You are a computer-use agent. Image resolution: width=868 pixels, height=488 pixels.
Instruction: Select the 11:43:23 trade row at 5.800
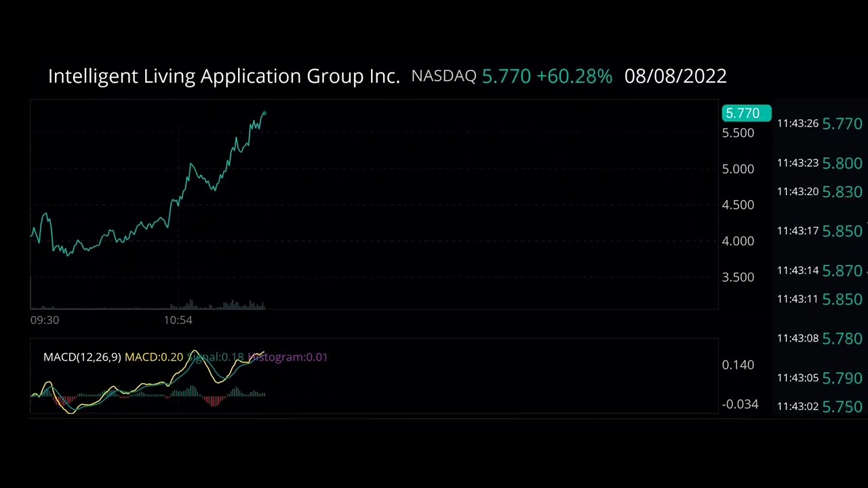820,163
